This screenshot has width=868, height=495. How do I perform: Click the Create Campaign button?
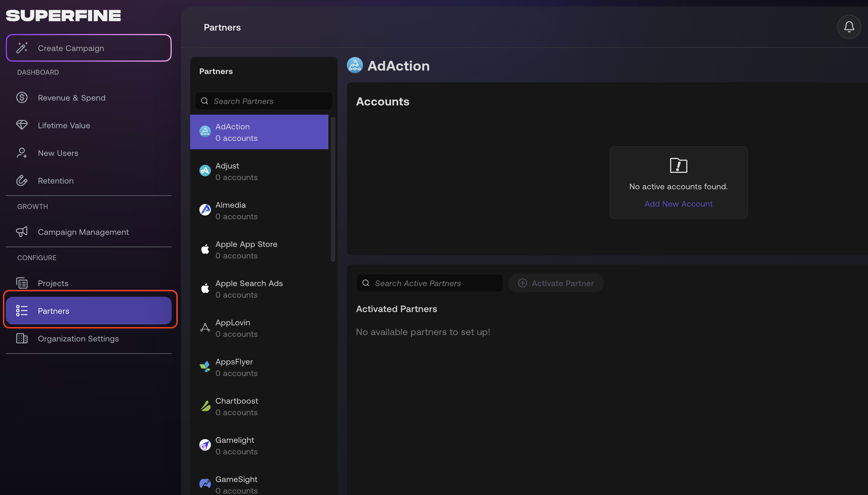point(89,48)
